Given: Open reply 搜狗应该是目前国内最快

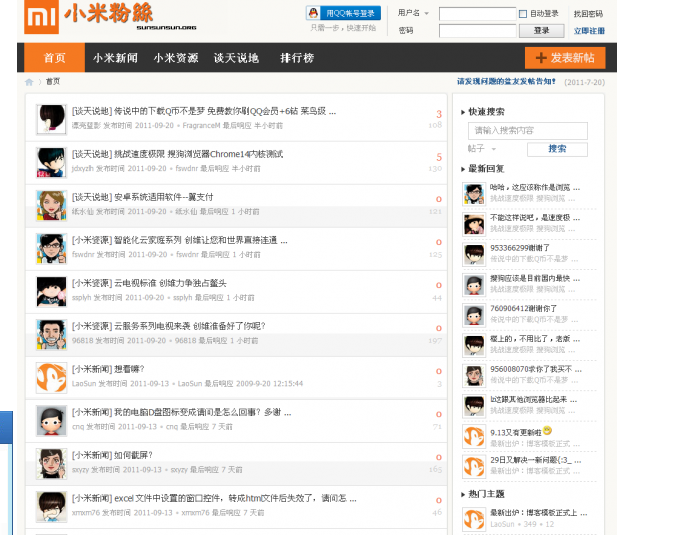Looking at the screenshot, I should [x=535, y=278].
